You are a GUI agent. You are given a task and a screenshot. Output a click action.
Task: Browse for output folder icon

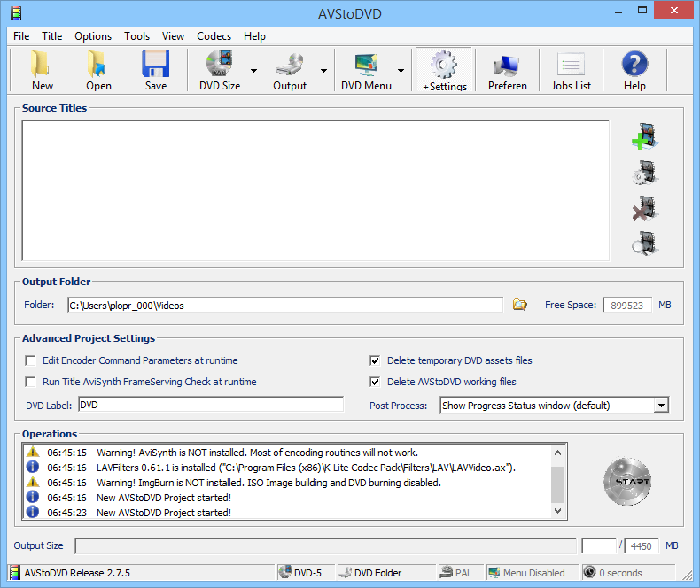tap(519, 305)
